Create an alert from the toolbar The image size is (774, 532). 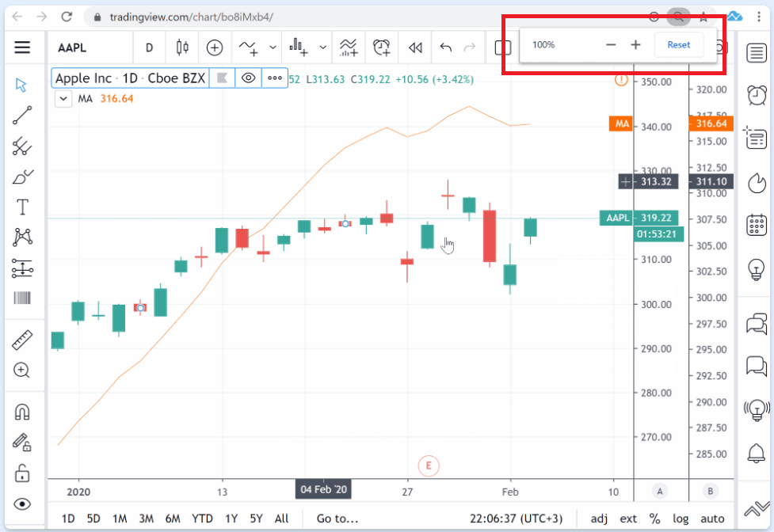(381, 47)
